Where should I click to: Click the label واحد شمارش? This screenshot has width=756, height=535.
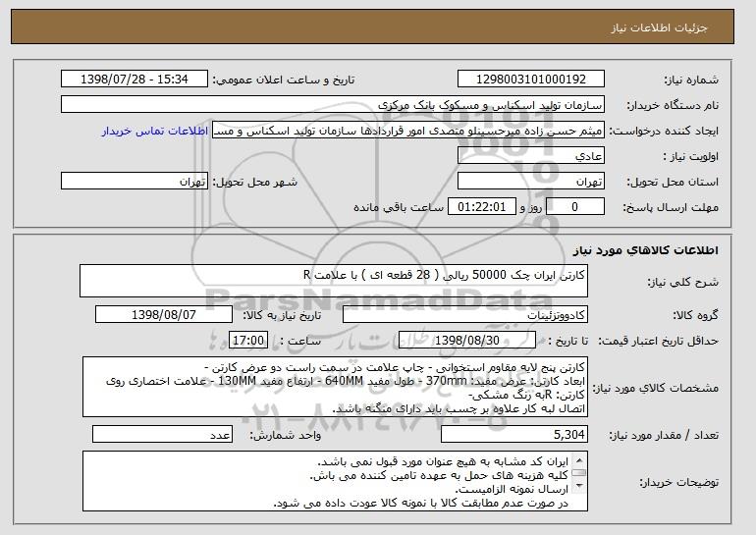pos(285,436)
